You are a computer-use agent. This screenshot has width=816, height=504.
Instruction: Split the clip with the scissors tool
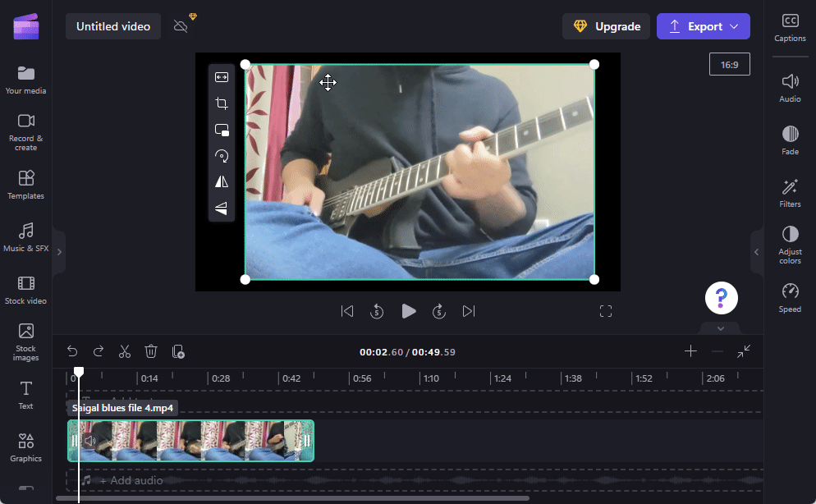pyautogui.click(x=125, y=351)
